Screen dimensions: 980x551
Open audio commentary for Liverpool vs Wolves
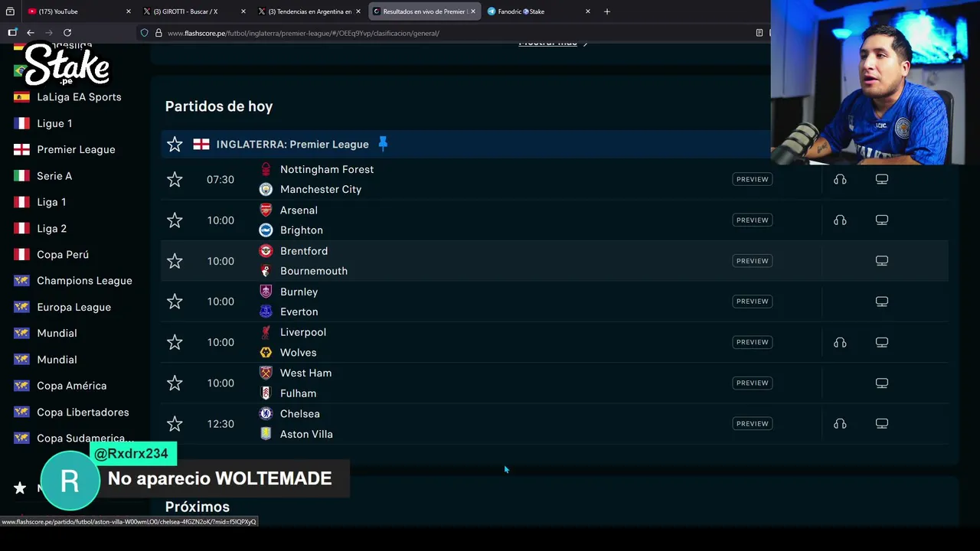(840, 342)
